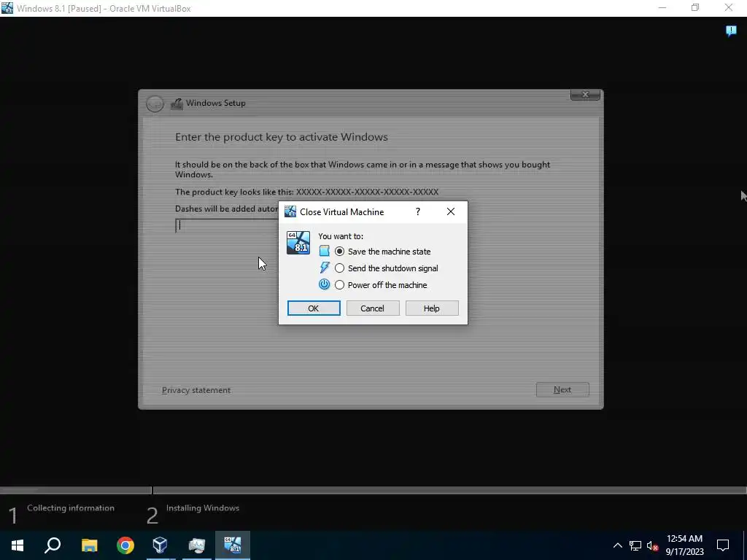Select Power off the machine option
The height and width of the screenshot is (560, 747).
pos(381,285)
